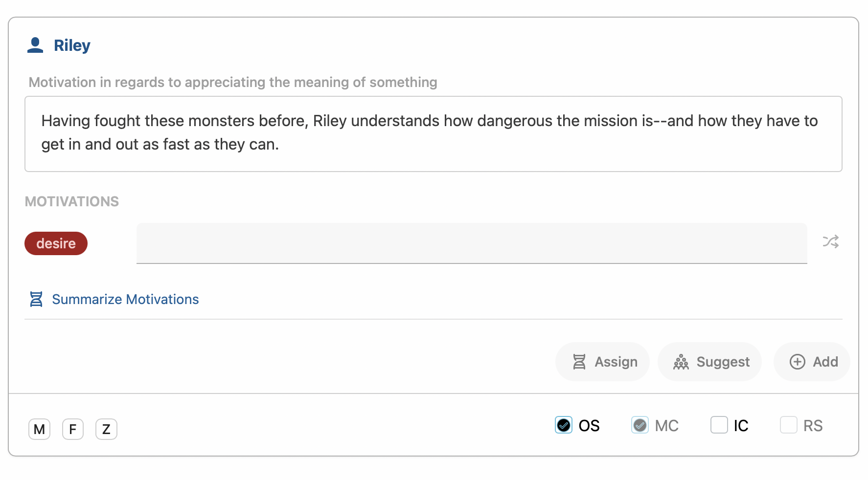868x480 pixels.
Task: Click the Suggest button label
Action: click(723, 362)
